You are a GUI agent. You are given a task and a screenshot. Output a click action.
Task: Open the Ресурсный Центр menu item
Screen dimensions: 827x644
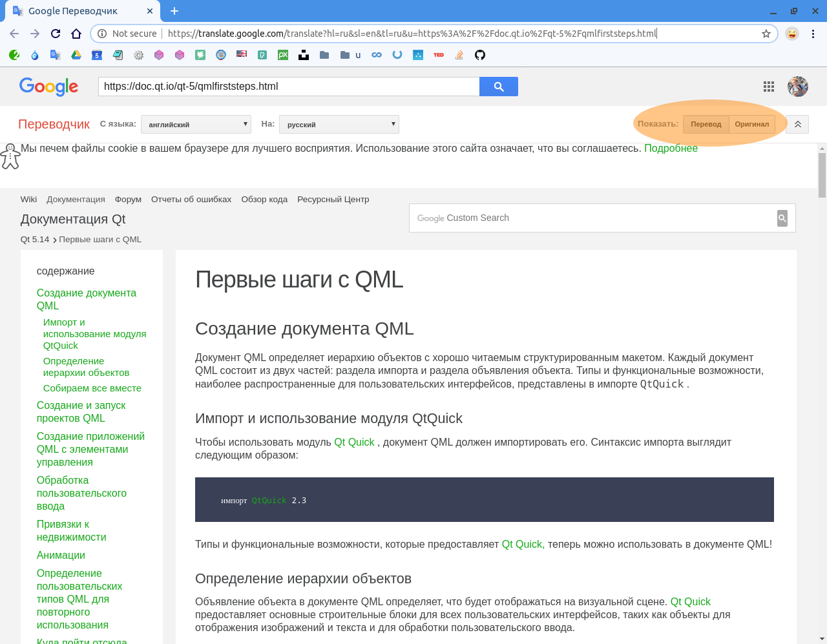[333, 200]
